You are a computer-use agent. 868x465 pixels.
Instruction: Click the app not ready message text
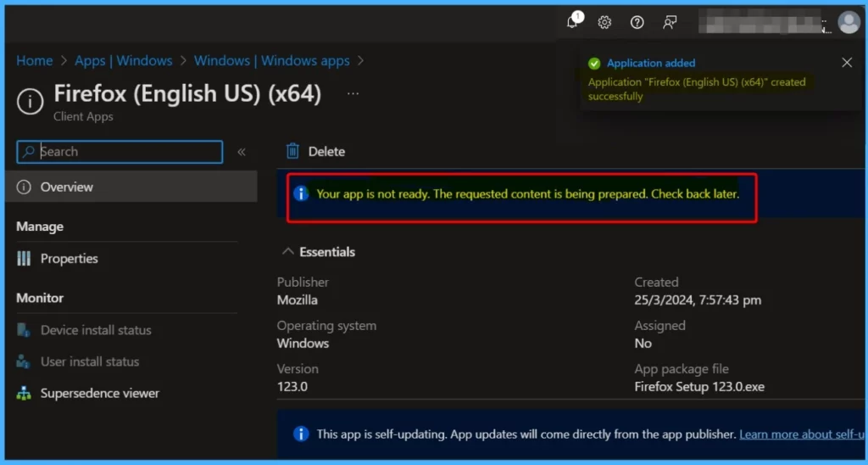point(527,194)
